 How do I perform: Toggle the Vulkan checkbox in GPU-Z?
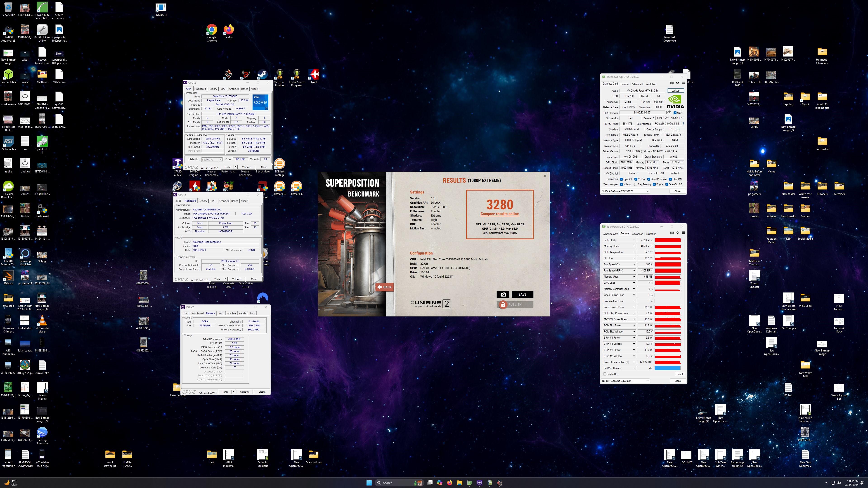tap(621, 184)
